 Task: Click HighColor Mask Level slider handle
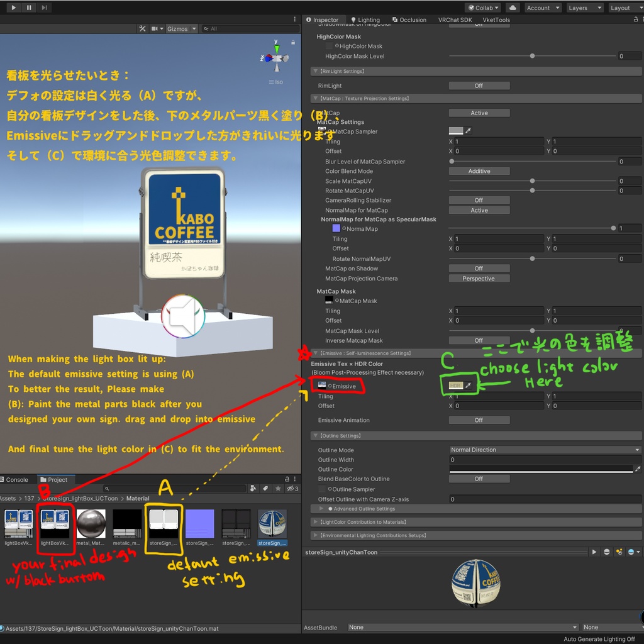[x=532, y=56]
